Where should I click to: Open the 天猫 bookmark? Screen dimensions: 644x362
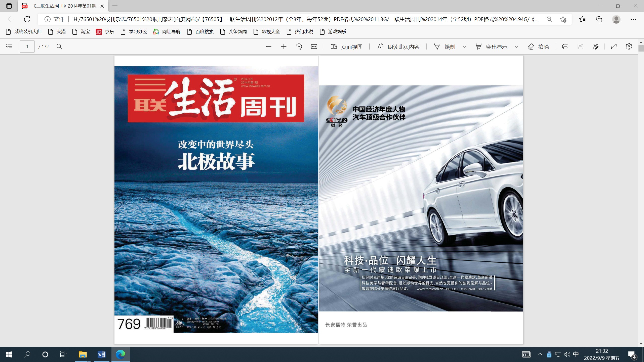(57, 32)
